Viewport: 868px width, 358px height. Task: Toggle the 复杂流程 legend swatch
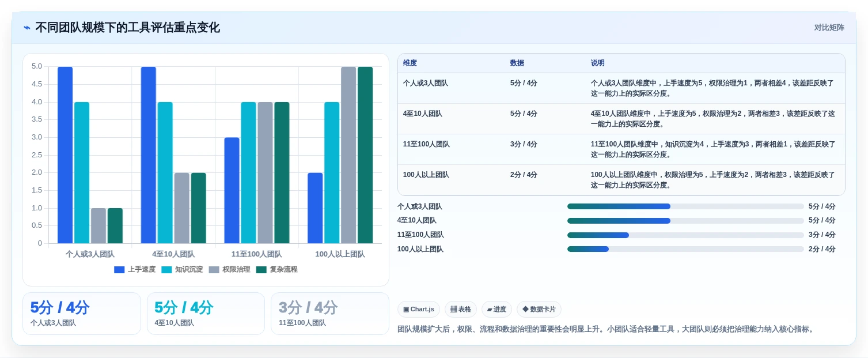(261, 269)
